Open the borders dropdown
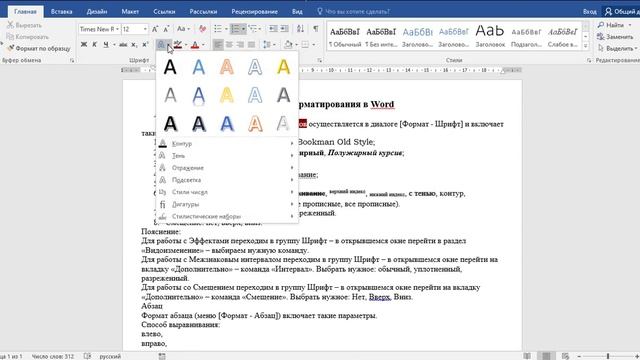 (314, 44)
